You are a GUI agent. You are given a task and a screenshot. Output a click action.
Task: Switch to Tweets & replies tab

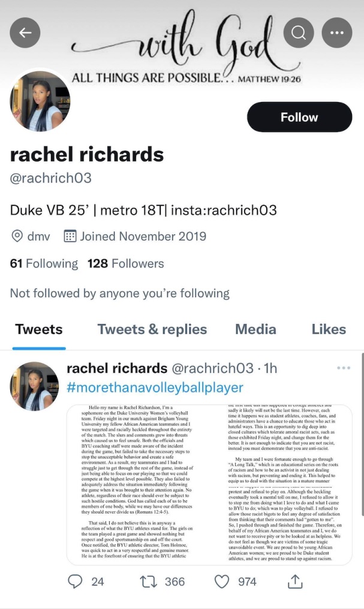[152, 329]
